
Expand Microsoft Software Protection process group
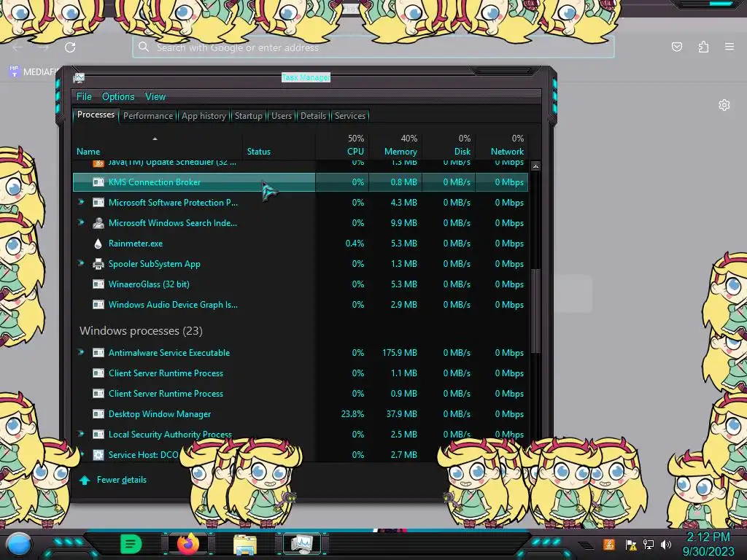click(82, 202)
